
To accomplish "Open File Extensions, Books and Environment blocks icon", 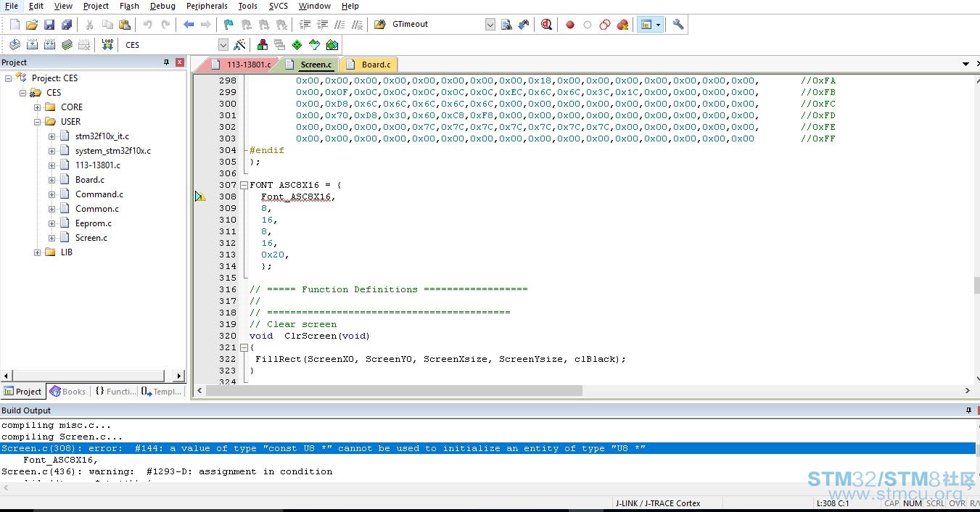I will (x=262, y=45).
